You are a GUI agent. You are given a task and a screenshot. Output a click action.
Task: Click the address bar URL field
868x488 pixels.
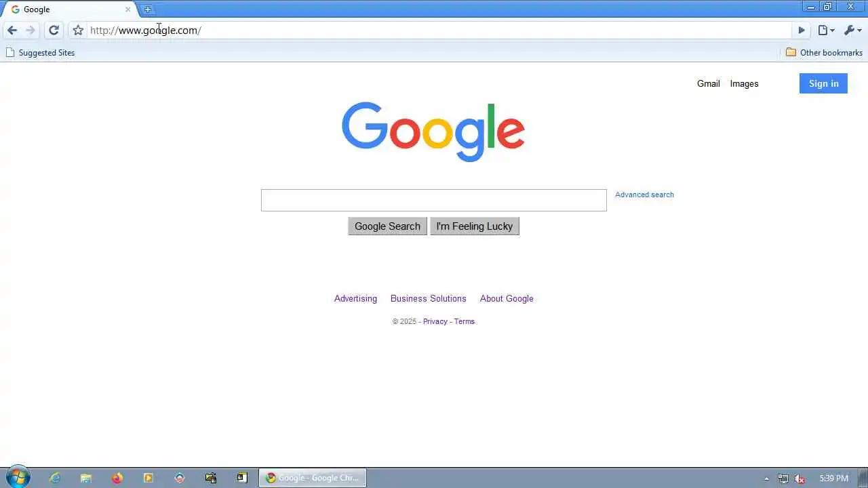pos(439,30)
